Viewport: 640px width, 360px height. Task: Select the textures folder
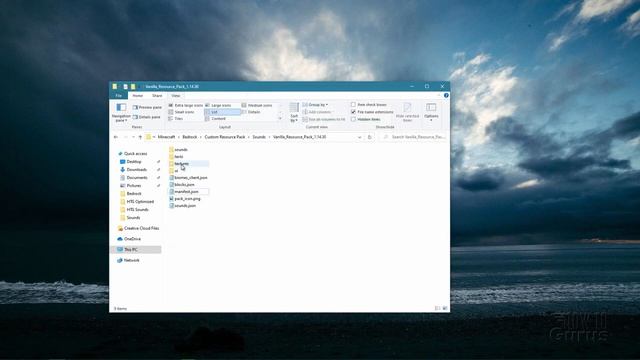point(181,164)
